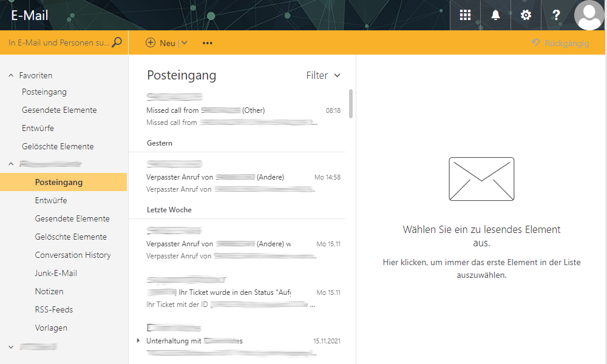Image resolution: width=607 pixels, height=364 pixels.
Task: Open Gelöschte Elemente in the mailbox
Action: [71, 237]
